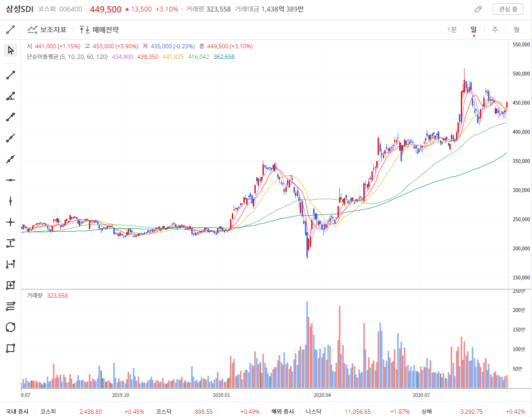Click the 국내 증시 label in bottom bar
The width and height of the screenshot is (532, 417).
[x=17, y=411]
